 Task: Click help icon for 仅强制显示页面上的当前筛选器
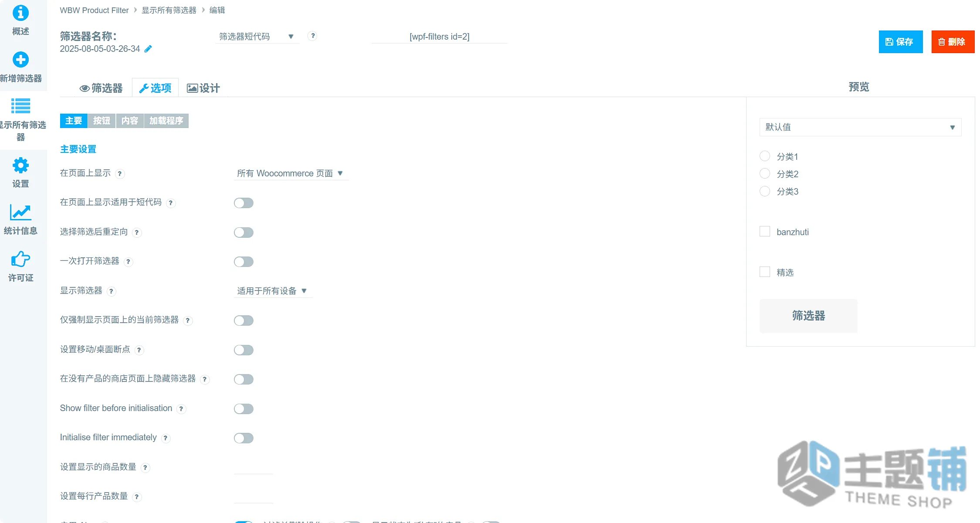click(188, 321)
